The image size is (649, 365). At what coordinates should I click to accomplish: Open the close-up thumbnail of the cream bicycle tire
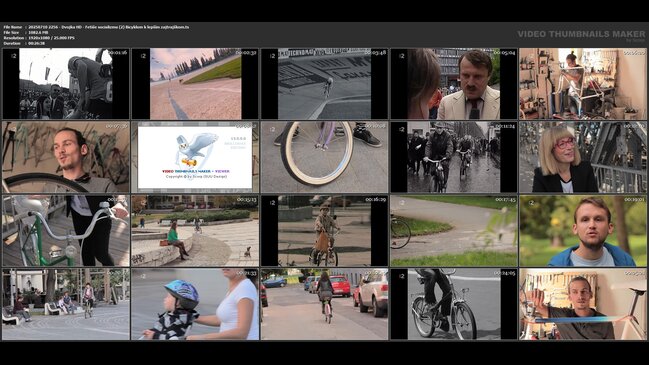pos(324,157)
